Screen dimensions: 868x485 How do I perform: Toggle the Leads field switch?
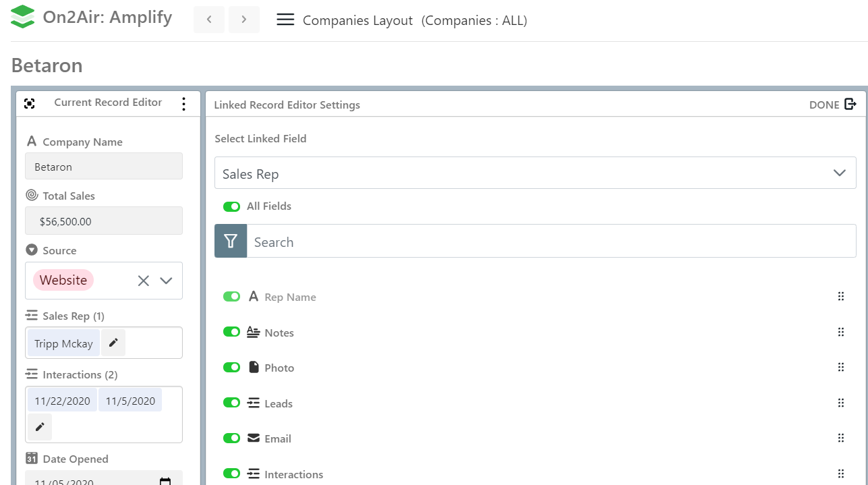click(x=231, y=403)
